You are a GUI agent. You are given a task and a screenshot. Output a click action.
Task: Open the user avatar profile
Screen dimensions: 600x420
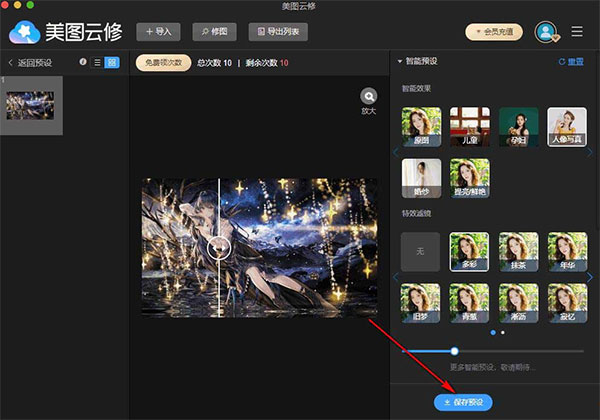(545, 31)
